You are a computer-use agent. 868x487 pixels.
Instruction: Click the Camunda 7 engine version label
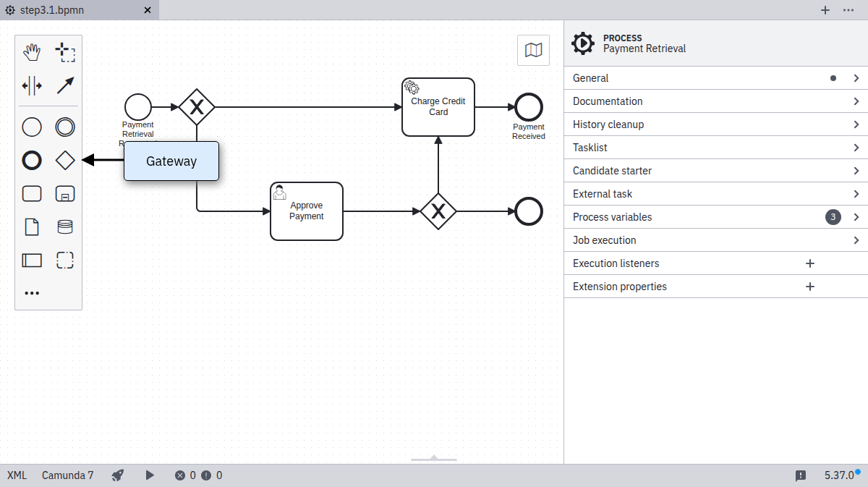[x=67, y=475]
